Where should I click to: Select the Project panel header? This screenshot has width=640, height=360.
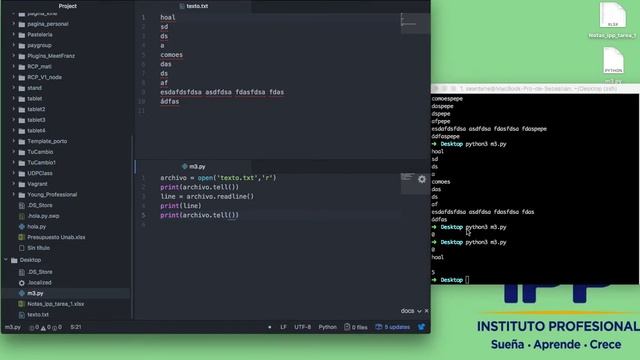pyautogui.click(x=67, y=6)
